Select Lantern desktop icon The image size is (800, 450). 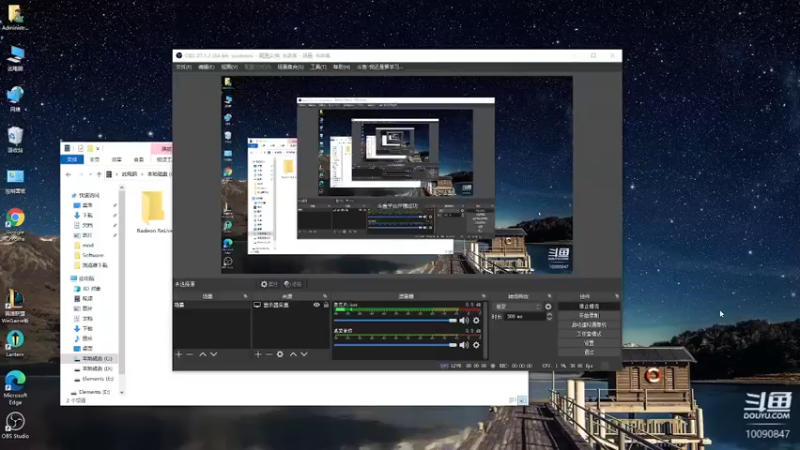tap(15, 343)
